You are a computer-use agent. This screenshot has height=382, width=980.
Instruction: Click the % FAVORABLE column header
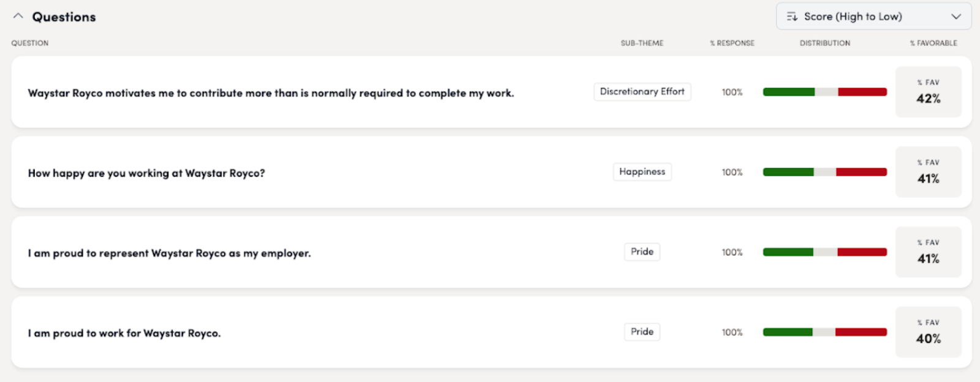click(x=933, y=43)
